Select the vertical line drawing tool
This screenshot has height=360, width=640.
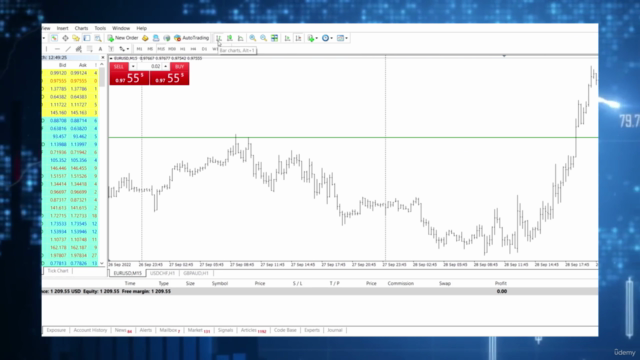(47, 49)
